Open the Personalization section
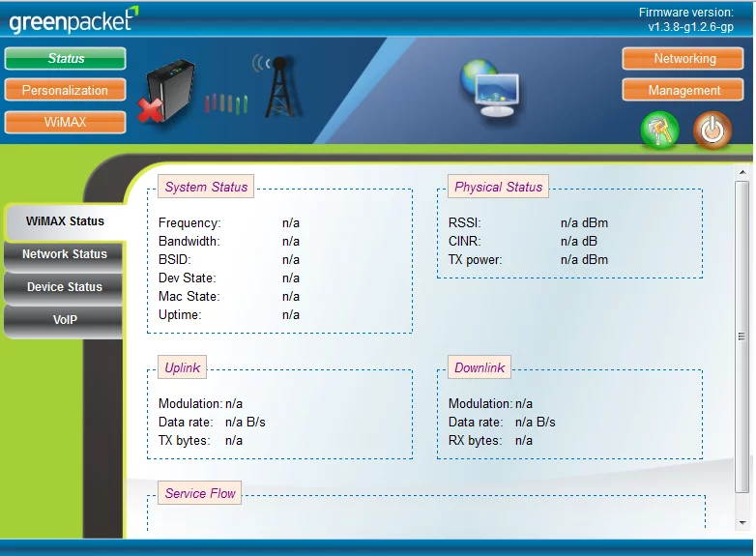This screenshot has width=756, height=556. pyautogui.click(x=66, y=90)
